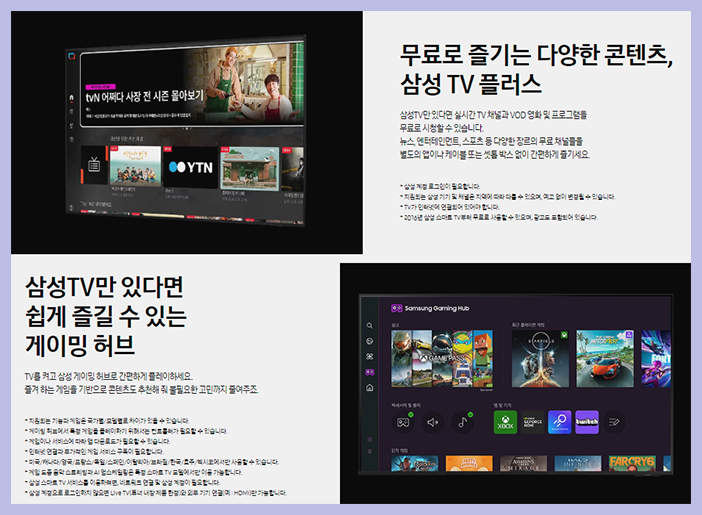702x515 pixels.
Task: Click the home icon in TV Plus sidebar
Action: [71, 97]
